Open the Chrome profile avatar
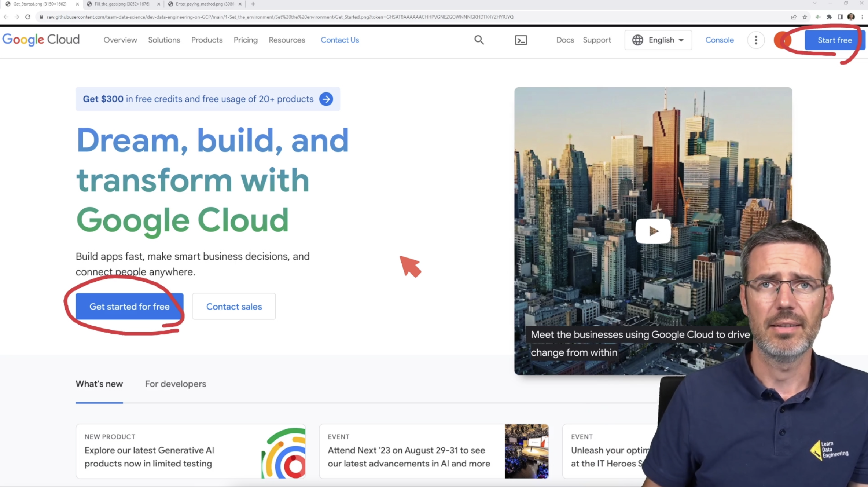This screenshot has height=487, width=868. point(851,17)
